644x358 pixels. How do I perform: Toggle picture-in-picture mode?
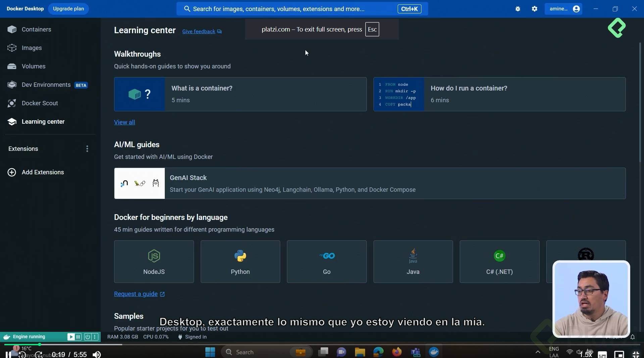(619, 355)
